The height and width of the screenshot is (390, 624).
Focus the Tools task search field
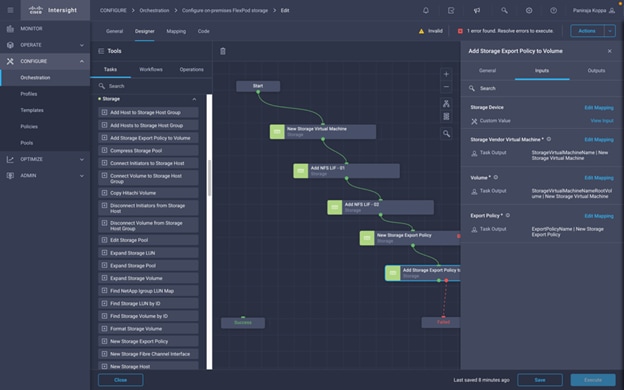coord(151,86)
